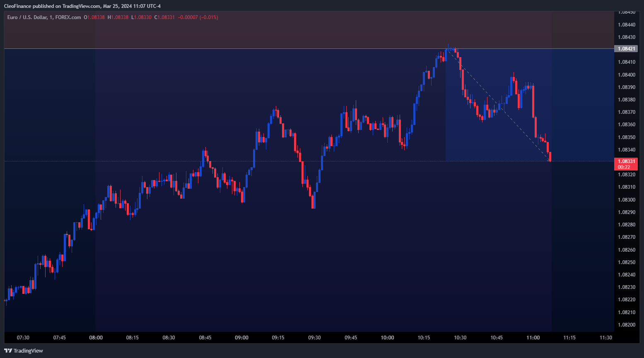Click the 1.08300 price axis label
Viewport: 644px width, 358px height.
tap(626, 200)
